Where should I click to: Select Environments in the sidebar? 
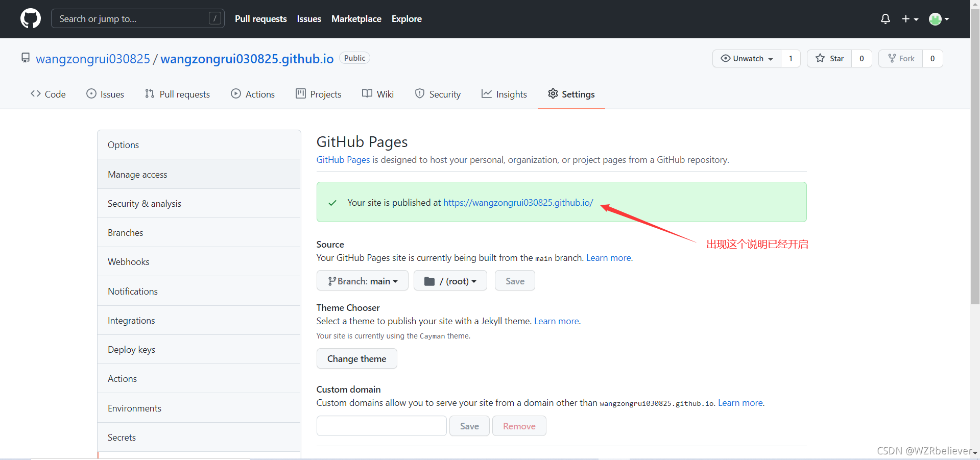(x=199, y=408)
